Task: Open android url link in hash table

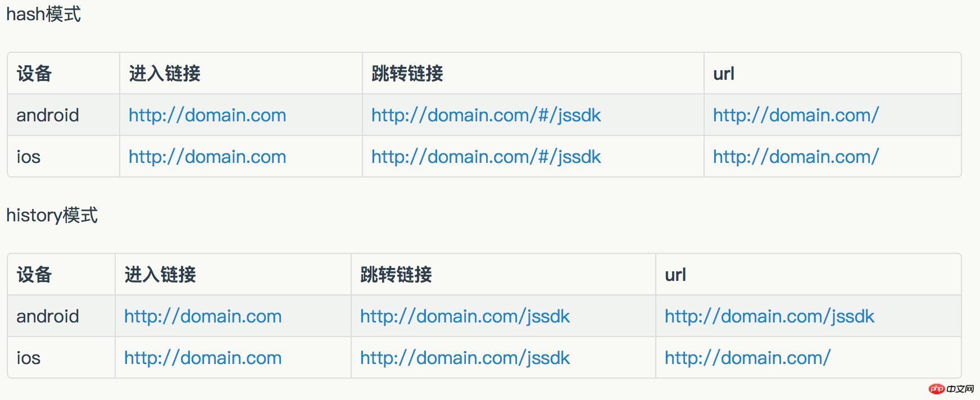Action: tap(796, 115)
